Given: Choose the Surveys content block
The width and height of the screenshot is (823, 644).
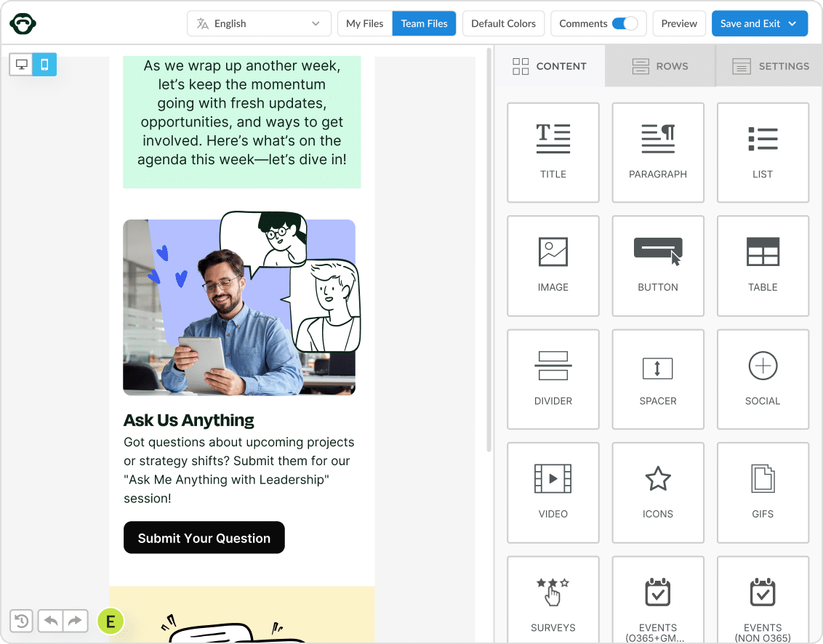Looking at the screenshot, I should tap(553, 600).
